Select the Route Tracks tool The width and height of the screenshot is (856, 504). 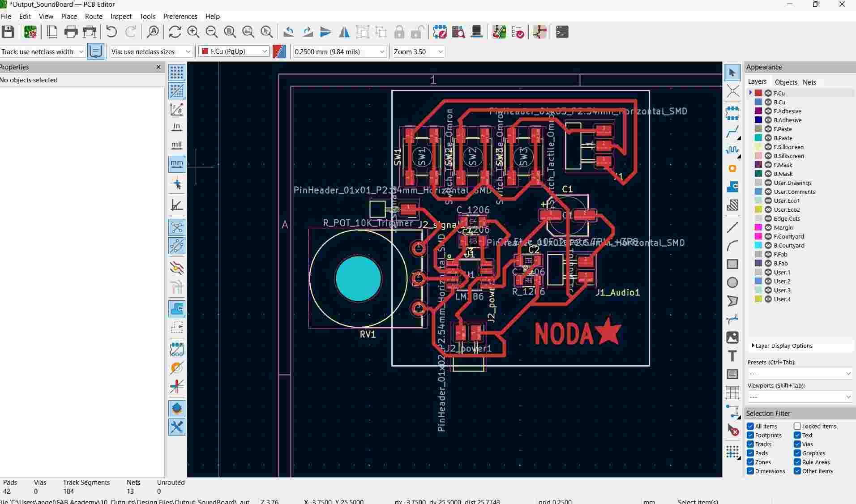coord(732,132)
